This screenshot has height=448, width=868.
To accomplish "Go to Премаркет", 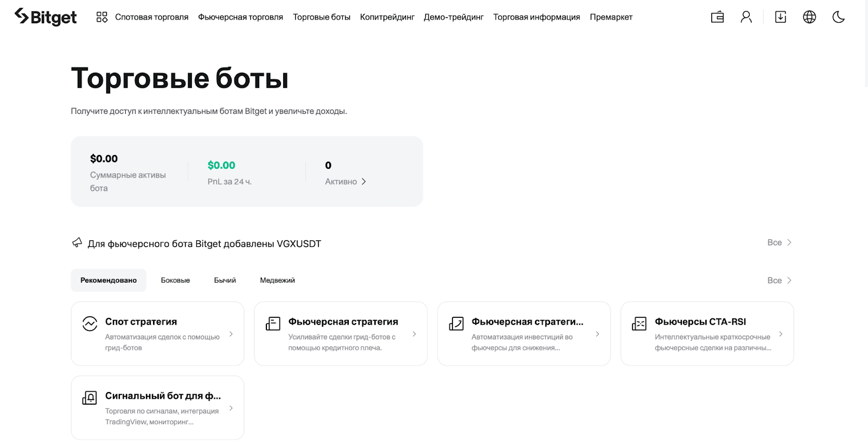I will (x=611, y=17).
